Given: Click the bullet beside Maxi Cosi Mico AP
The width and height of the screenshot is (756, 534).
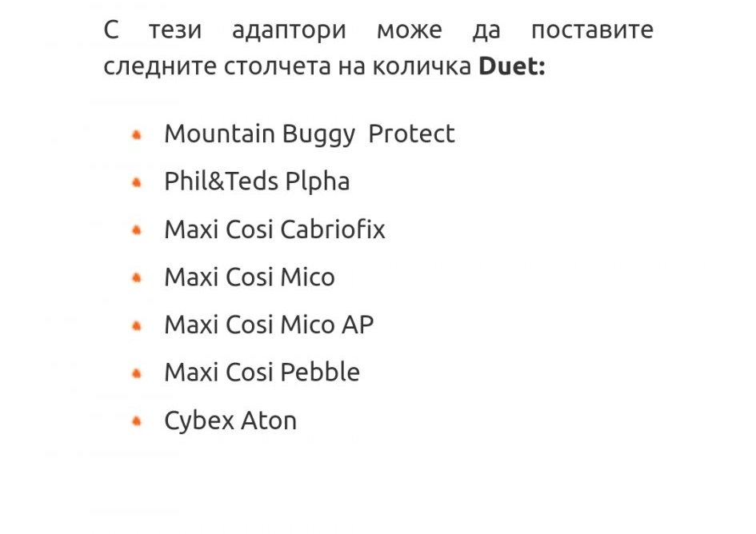Looking at the screenshot, I should tap(137, 325).
